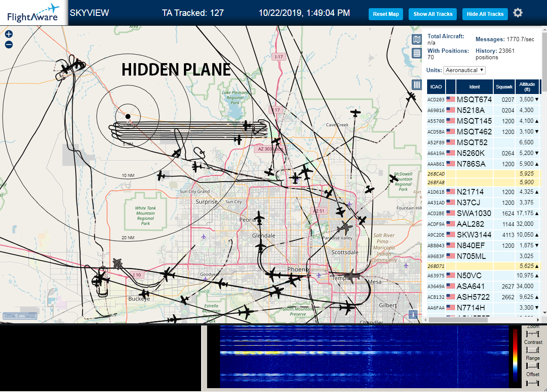Select the aircraft icon above Cave Creek
The height and width of the screenshot is (392, 547).
coord(355,113)
